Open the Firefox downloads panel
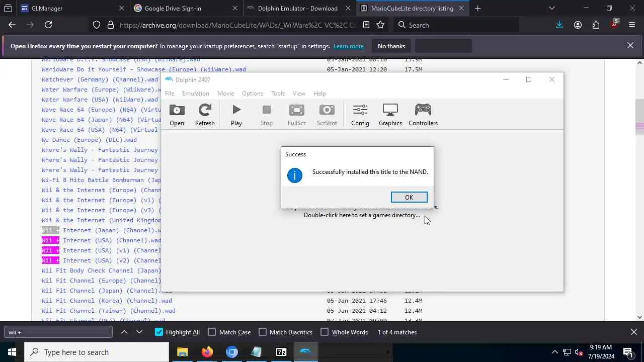The width and height of the screenshot is (644, 362). pyautogui.click(x=559, y=25)
